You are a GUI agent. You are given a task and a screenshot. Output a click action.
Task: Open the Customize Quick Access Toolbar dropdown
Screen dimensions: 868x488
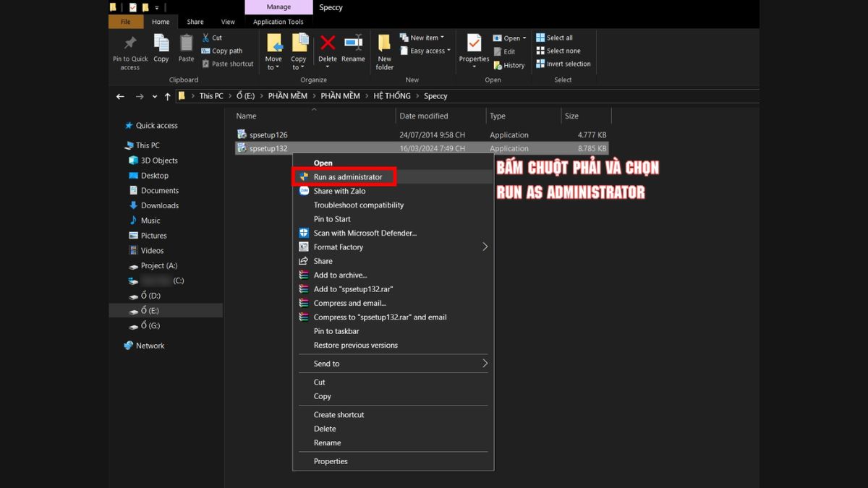(x=158, y=7)
